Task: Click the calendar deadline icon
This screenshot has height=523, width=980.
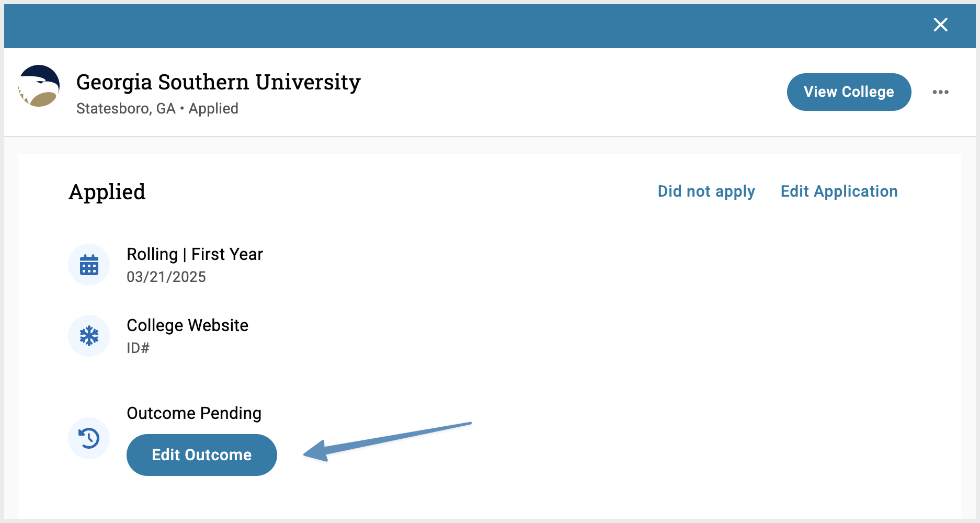Action: [89, 265]
